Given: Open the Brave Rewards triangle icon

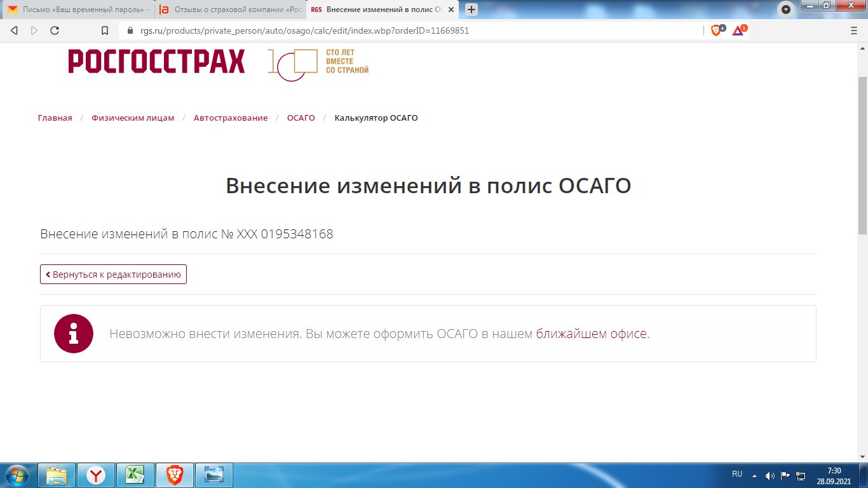Looking at the screenshot, I should pyautogui.click(x=739, y=30).
